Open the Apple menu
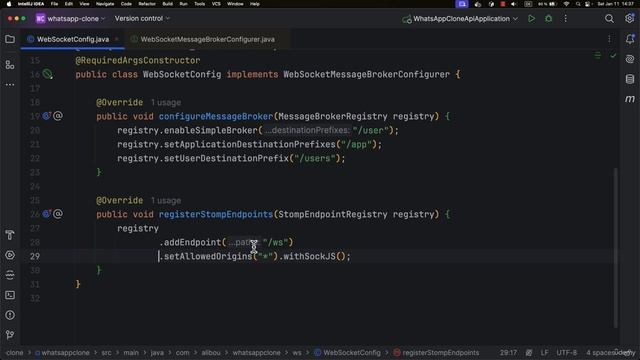 click(x=9, y=4)
